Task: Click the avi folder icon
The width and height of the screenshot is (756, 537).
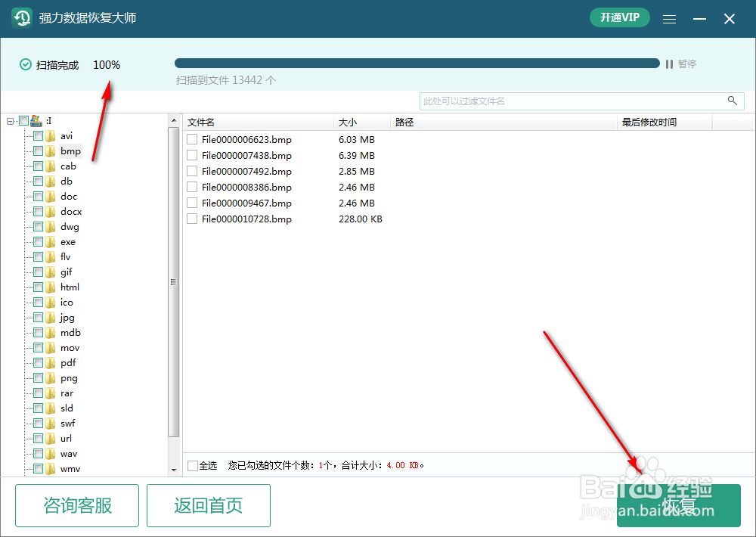Action: [x=51, y=136]
